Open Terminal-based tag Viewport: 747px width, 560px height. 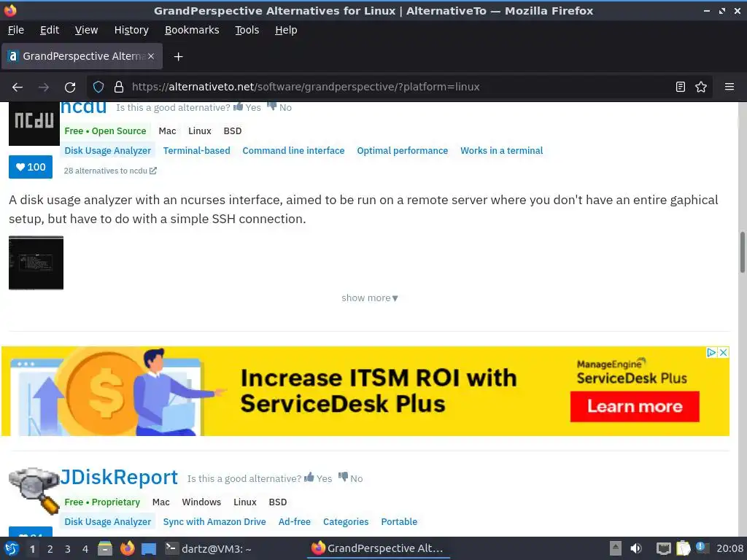197,150
